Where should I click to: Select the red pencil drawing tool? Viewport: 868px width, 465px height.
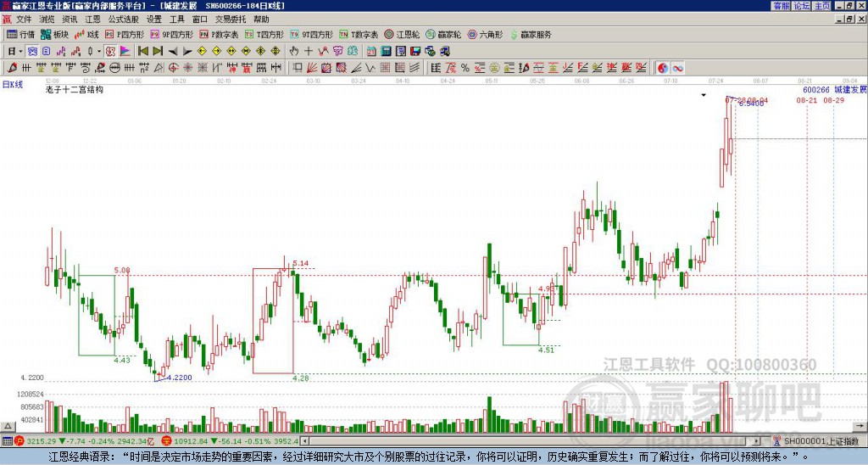click(x=12, y=68)
